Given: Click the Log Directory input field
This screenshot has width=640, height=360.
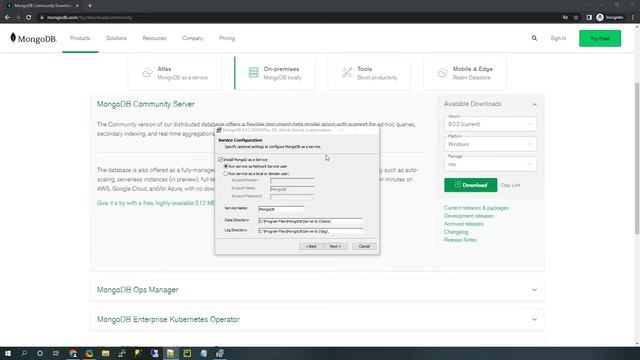Looking at the screenshot, I should tap(311, 231).
